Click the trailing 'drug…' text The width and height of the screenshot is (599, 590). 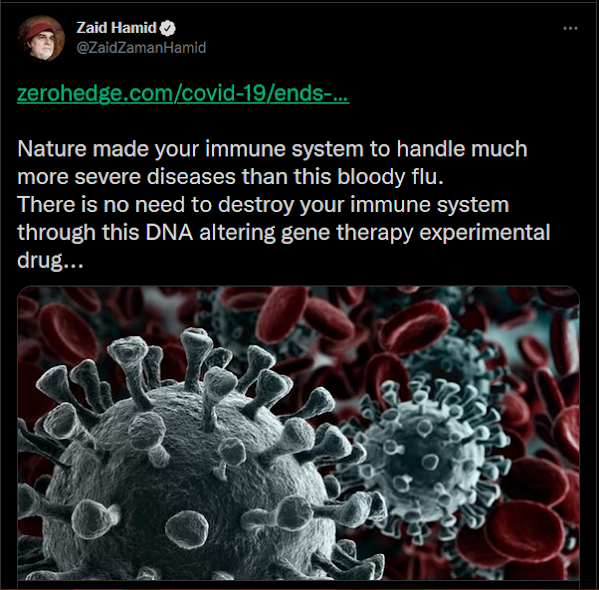[x=50, y=261]
